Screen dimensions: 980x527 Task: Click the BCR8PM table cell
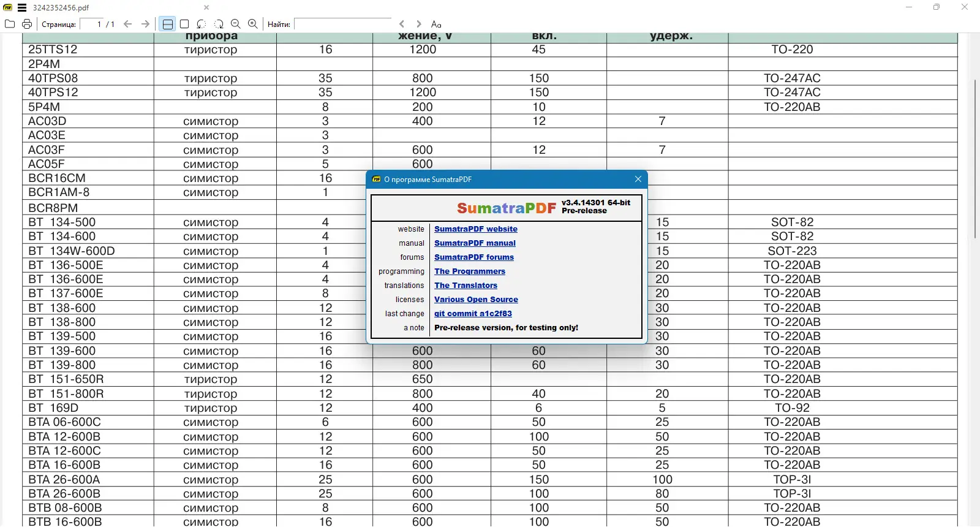point(88,208)
